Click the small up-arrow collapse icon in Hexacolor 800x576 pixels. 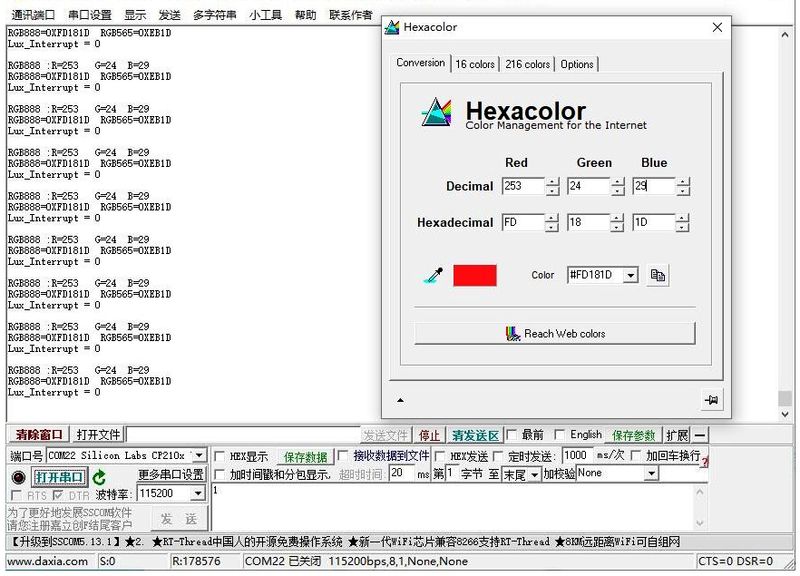(x=401, y=400)
